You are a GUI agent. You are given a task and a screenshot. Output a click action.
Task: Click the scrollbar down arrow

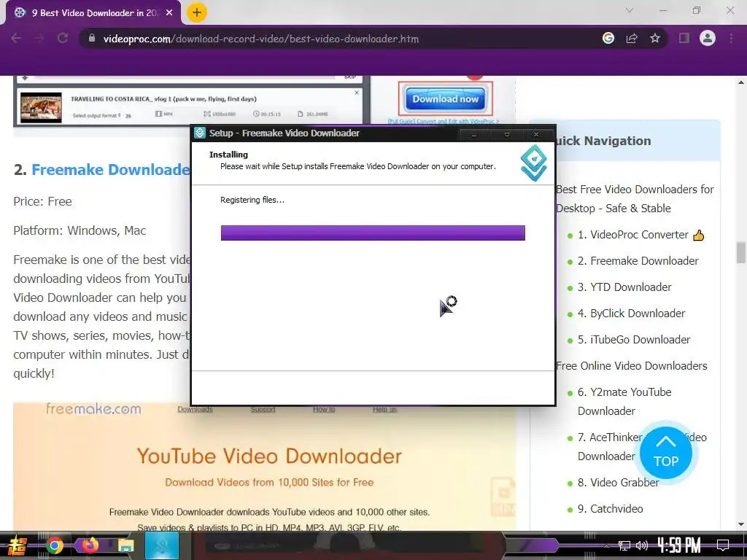point(741,524)
